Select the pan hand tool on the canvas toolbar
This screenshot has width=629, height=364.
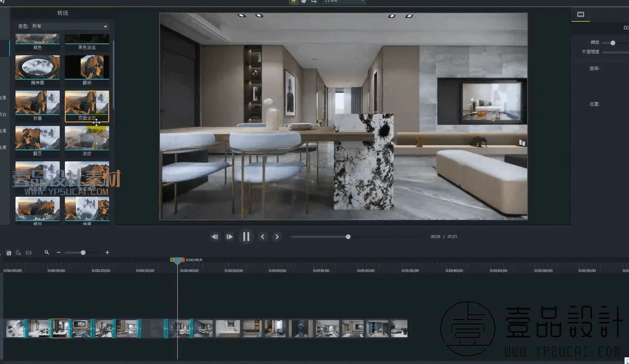[x=304, y=1]
